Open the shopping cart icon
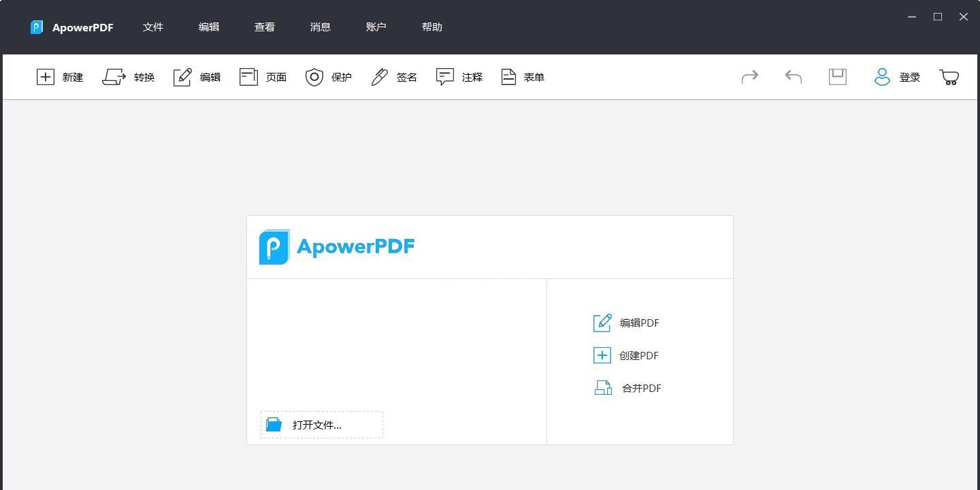 949,77
